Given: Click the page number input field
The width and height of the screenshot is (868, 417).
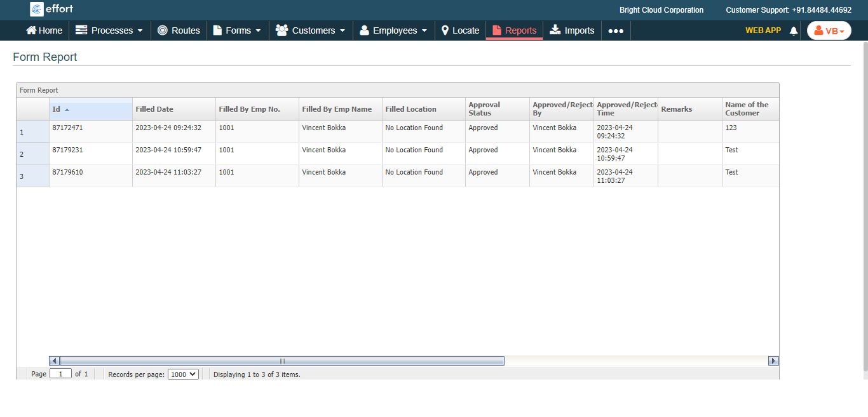Looking at the screenshot, I should click(60, 374).
